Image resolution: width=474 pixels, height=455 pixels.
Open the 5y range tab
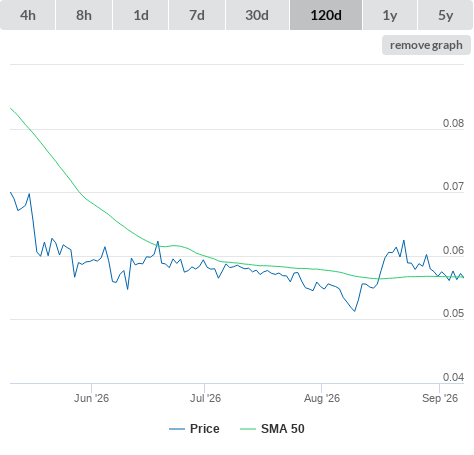click(x=445, y=15)
